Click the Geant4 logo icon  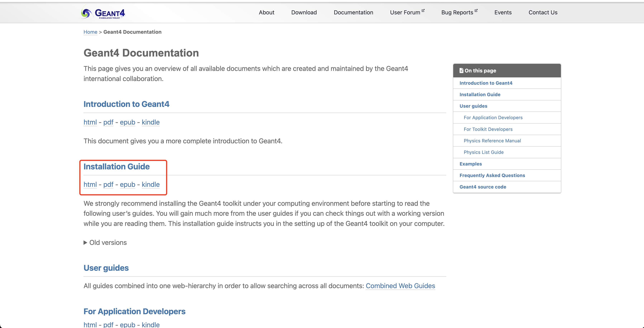(x=86, y=13)
